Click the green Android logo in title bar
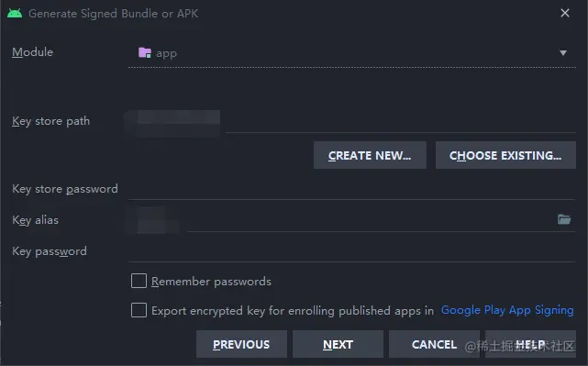The width and height of the screenshot is (588, 366). [15, 14]
